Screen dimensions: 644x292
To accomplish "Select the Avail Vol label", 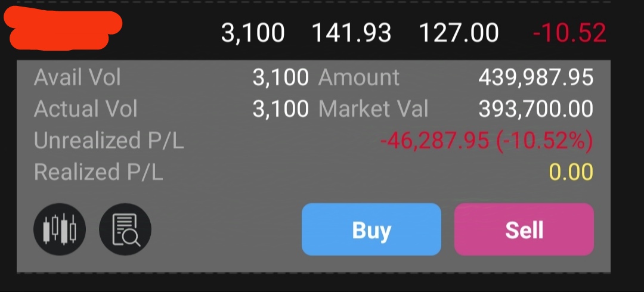I will [x=77, y=77].
